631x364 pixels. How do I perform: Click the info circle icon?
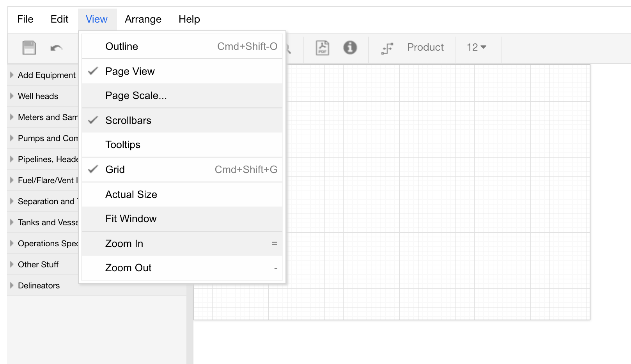pos(350,48)
